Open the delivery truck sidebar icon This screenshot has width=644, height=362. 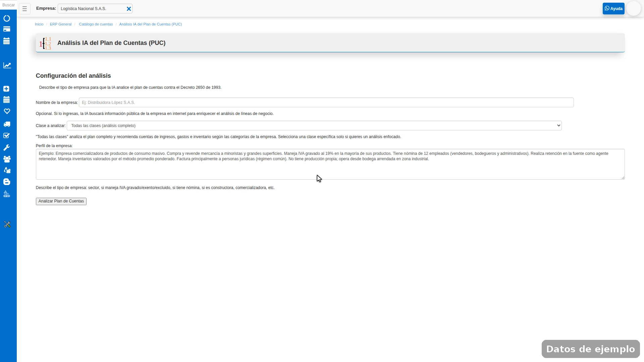[x=7, y=124]
